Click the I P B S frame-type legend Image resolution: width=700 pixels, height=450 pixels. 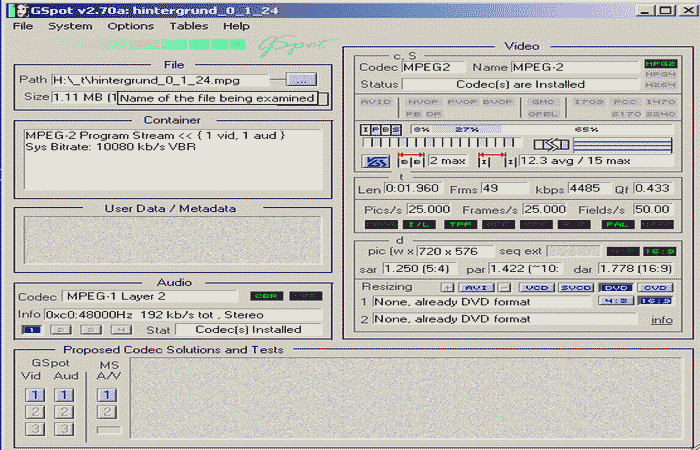(381, 129)
